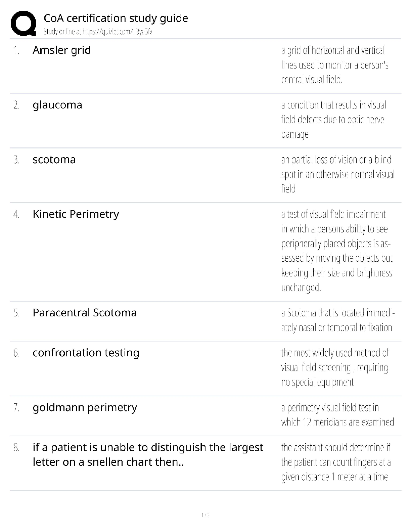This screenshot has width=411, height=532.
Task: Select the count fingers answer text
Action: coord(336,462)
